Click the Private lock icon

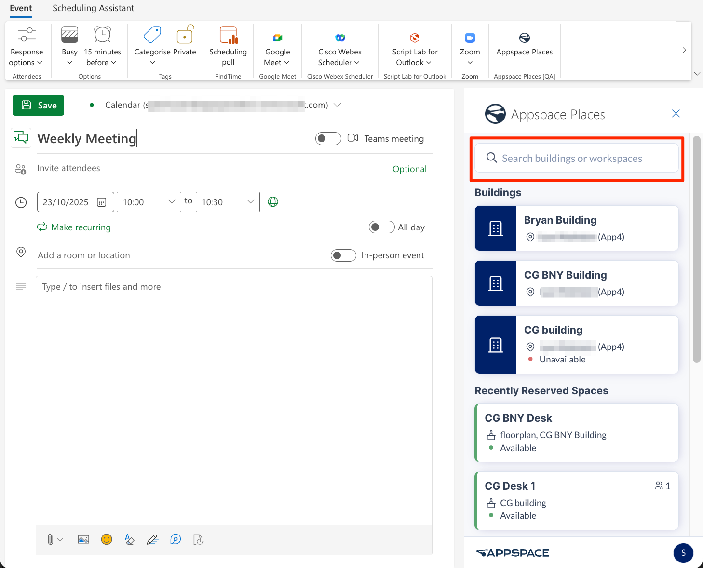coord(185,35)
